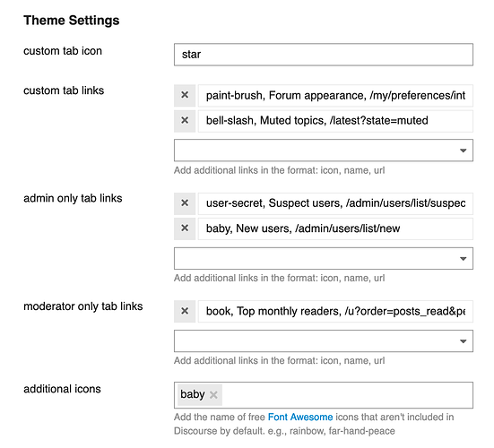Click the dropdown arrow under admin only links
This screenshot has height=448, width=494.
click(x=463, y=259)
